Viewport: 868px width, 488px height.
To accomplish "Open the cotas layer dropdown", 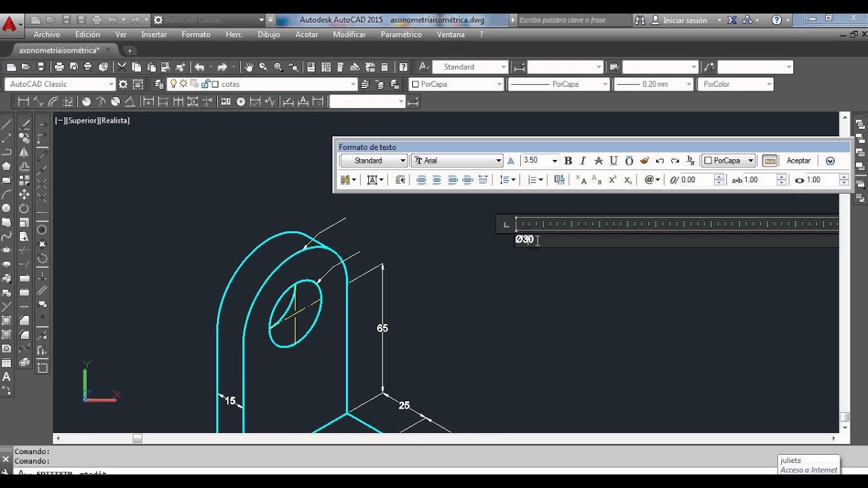I will (262, 84).
